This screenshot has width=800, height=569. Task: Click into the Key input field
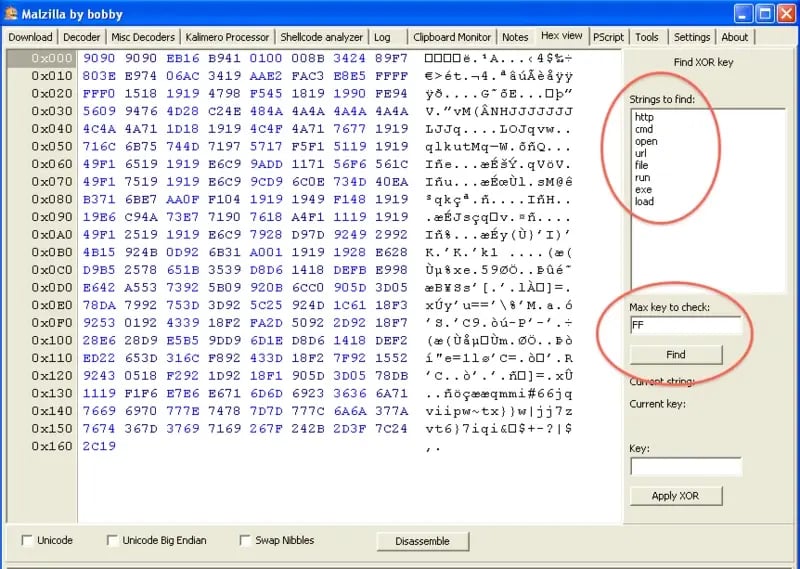[x=686, y=466]
